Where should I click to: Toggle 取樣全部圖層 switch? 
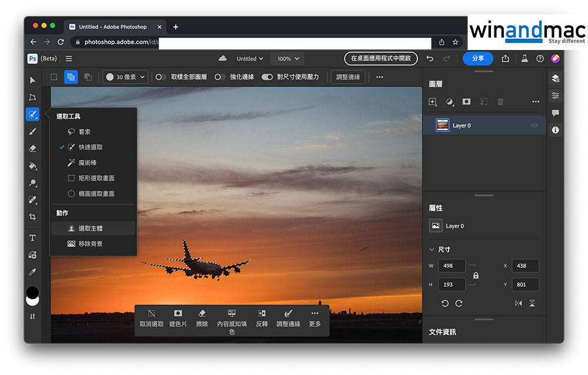point(159,77)
